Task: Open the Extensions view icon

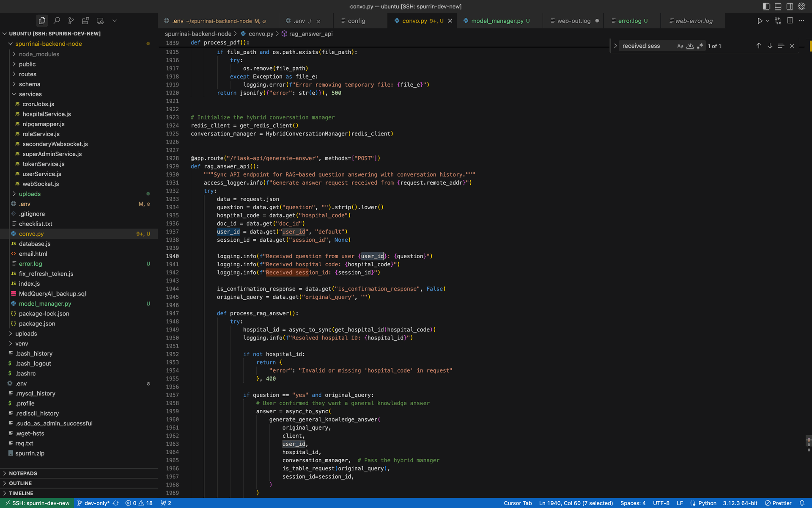Action: pyautogui.click(x=85, y=21)
